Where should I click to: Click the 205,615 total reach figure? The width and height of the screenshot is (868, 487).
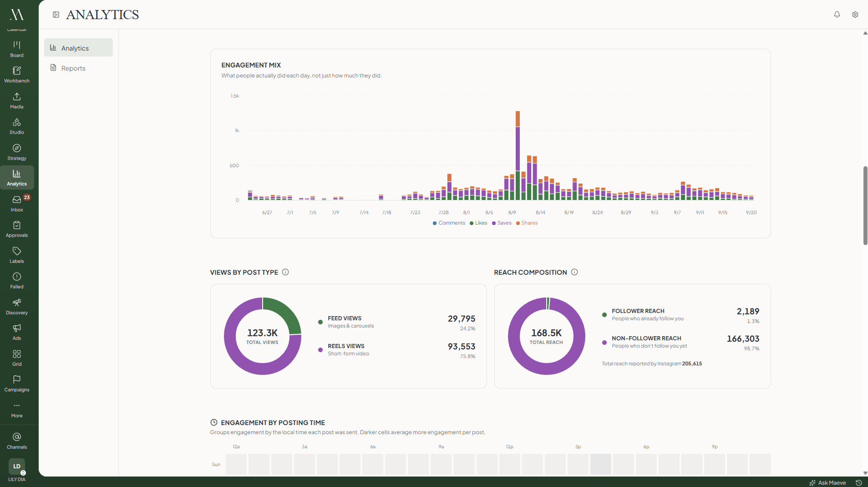pos(692,364)
